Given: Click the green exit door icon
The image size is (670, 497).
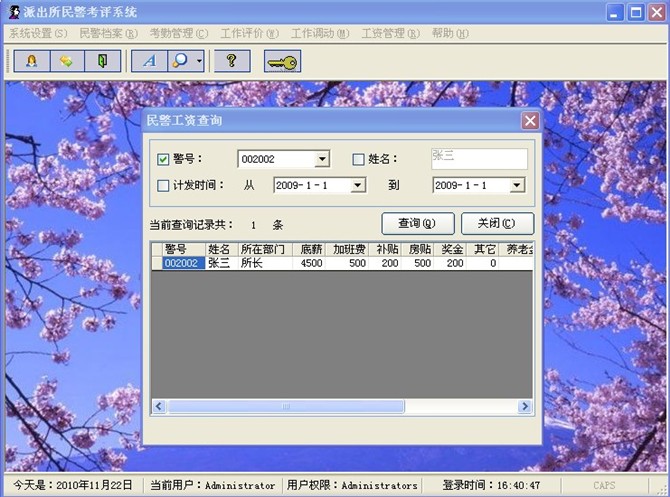Looking at the screenshot, I should (101, 61).
